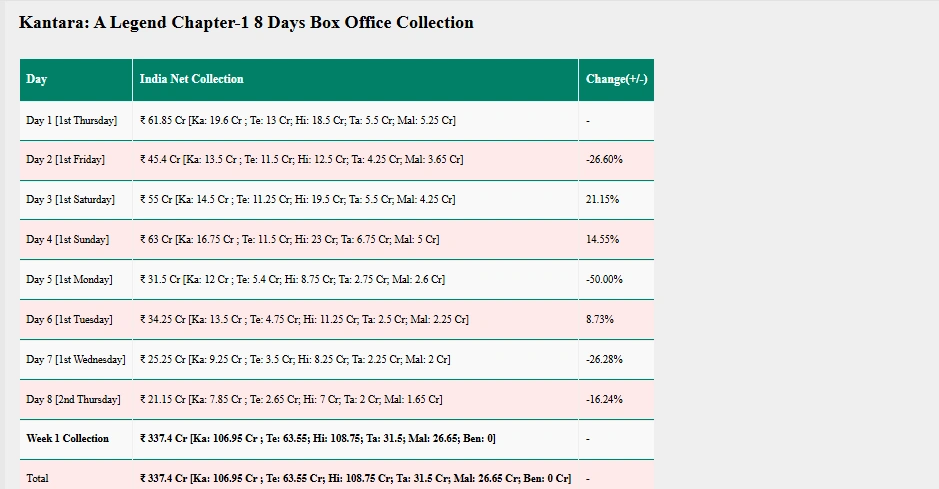Click the 'Day 7 [1st Wednesday]' cell
The width and height of the screenshot is (939, 489).
pos(75,360)
